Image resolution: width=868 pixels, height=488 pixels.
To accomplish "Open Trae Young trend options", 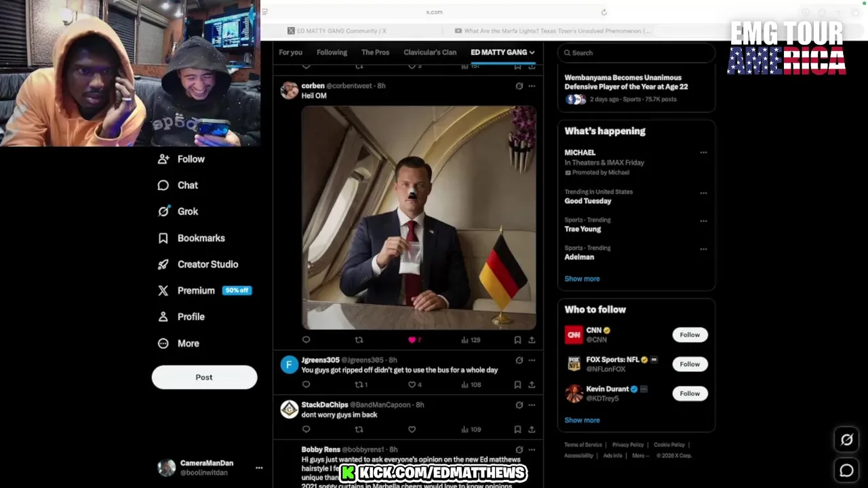I will coord(703,221).
